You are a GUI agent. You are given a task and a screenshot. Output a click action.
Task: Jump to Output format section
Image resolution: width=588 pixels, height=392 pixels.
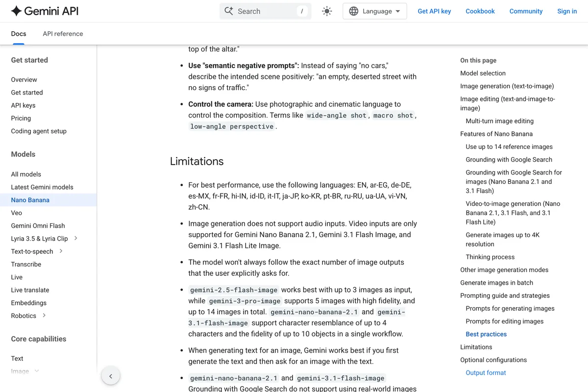(x=486, y=372)
